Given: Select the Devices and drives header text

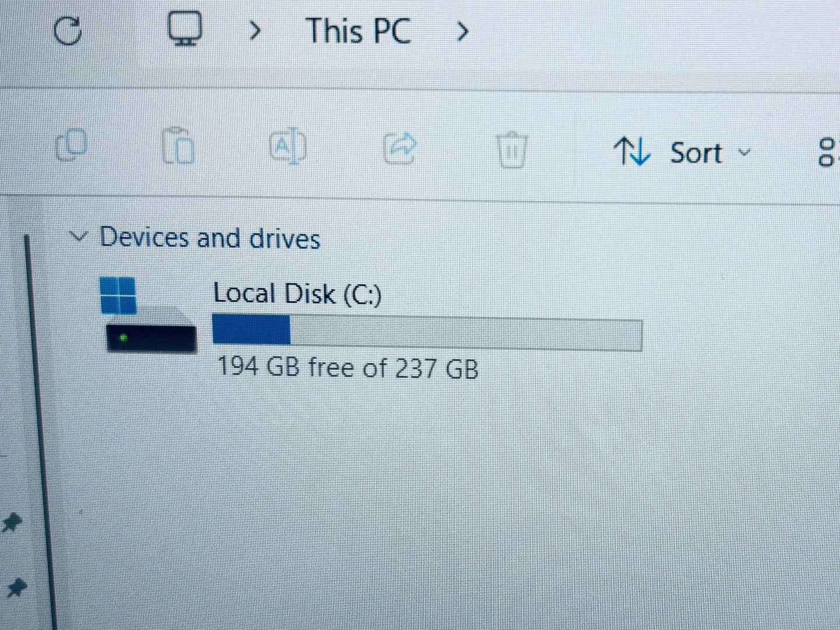Looking at the screenshot, I should pos(210,238).
